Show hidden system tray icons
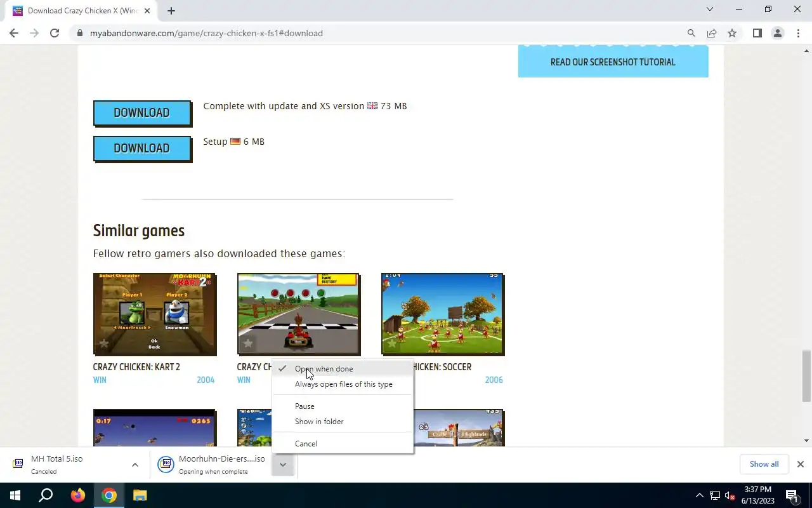 pyautogui.click(x=700, y=495)
